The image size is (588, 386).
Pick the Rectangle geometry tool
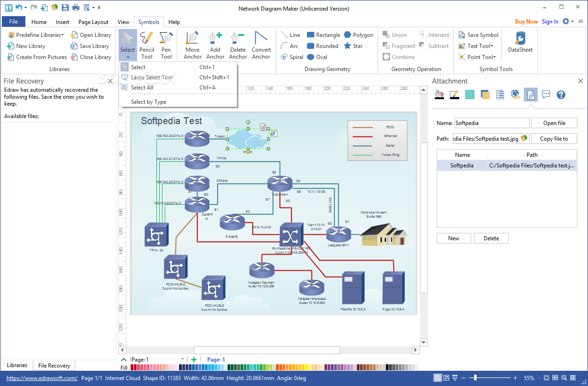click(x=324, y=35)
